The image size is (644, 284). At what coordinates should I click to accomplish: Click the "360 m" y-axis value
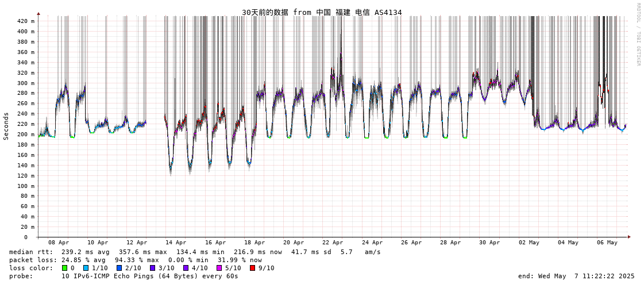click(26, 52)
